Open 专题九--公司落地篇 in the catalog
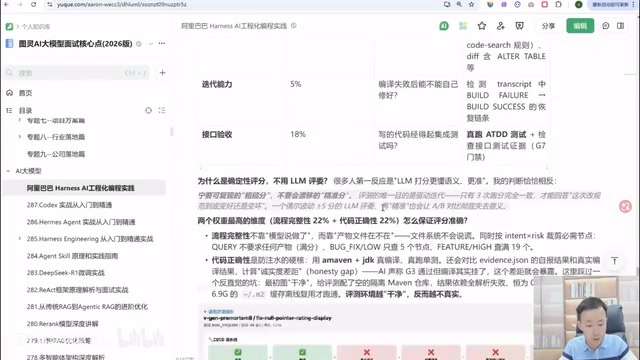The height and width of the screenshot is (360, 640). (56, 154)
